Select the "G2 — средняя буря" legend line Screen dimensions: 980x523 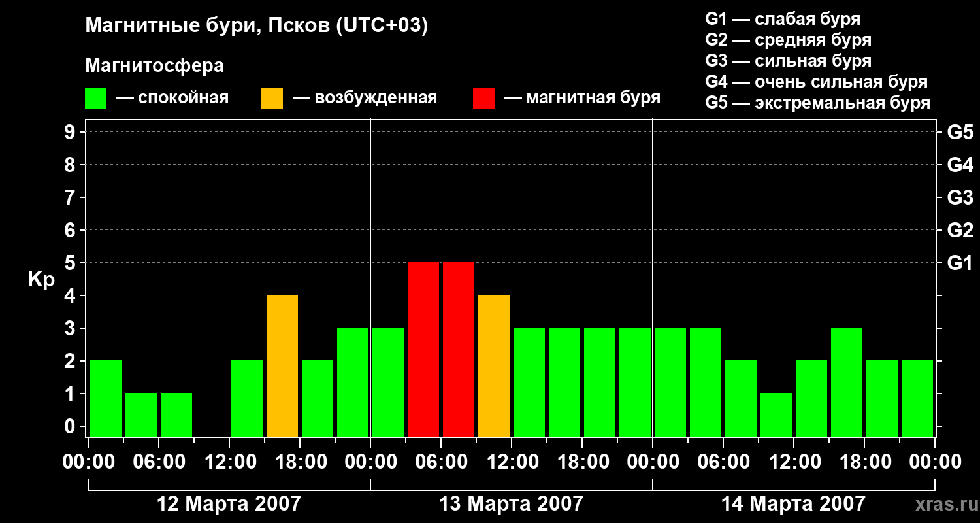tap(788, 40)
